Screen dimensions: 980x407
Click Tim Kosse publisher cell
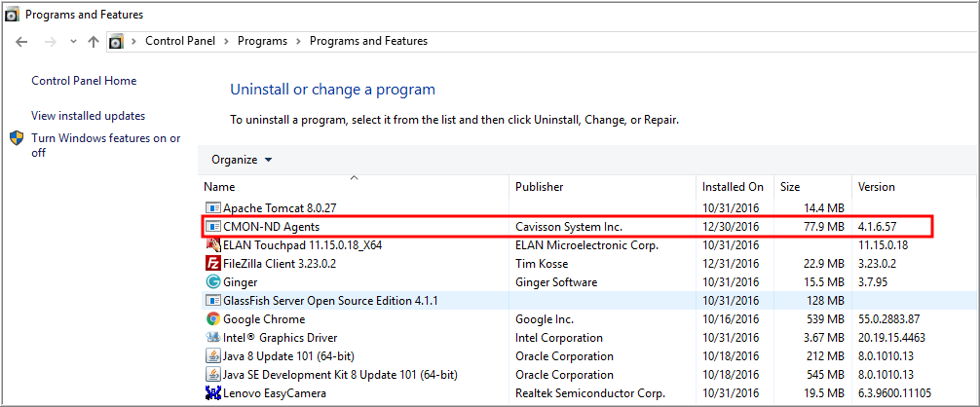(541, 264)
